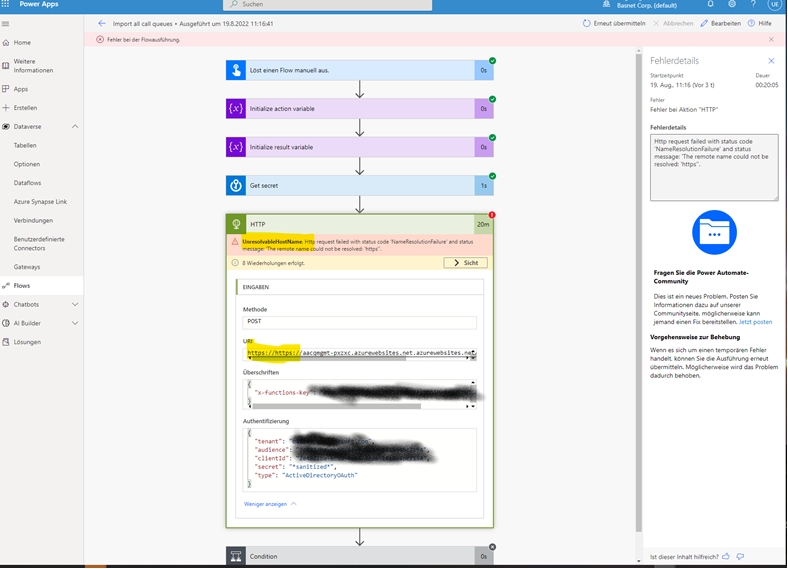788x569 pixels.
Task: Open Benutzerdefinierte Connectors
Action: [41, 244]
